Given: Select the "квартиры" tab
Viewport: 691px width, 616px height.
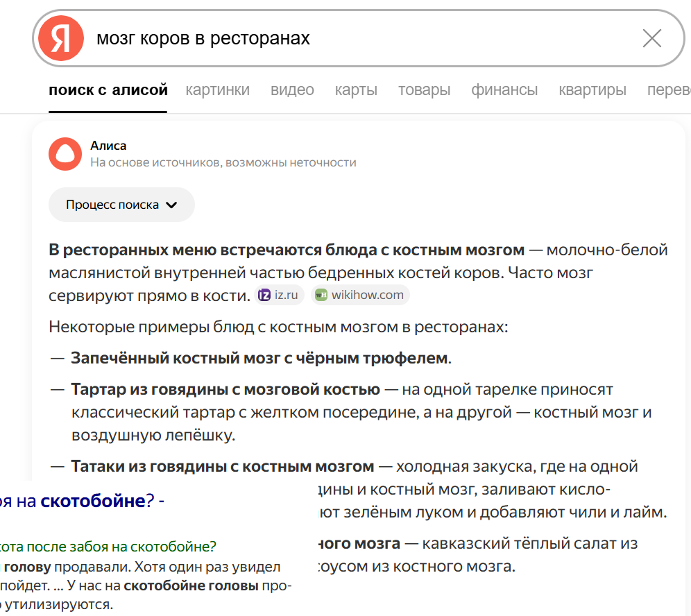Looking at the screenshot, I should click(x=592, y=90).
